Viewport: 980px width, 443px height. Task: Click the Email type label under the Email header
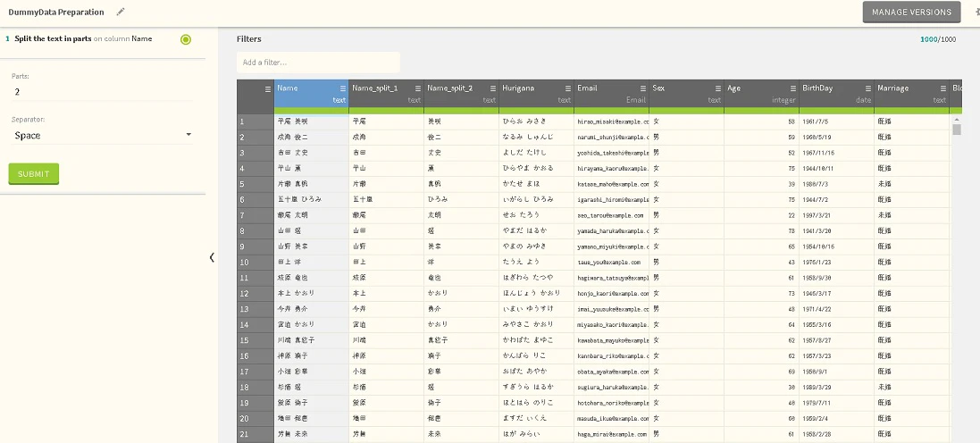pyautogui.click(x=636, y=100)
